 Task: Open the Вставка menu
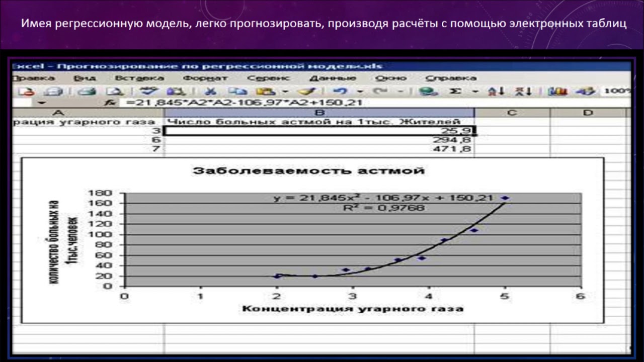point(139,78)
